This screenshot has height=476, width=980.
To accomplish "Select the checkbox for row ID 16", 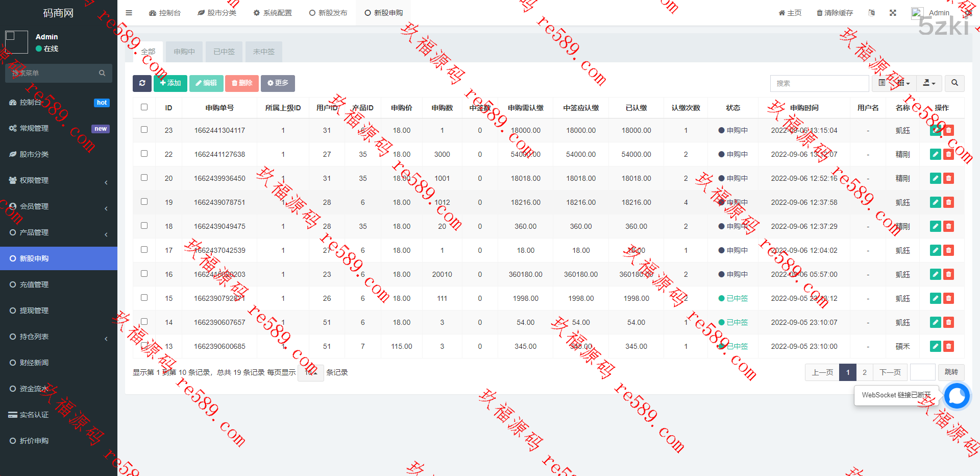I will (144, 274).
